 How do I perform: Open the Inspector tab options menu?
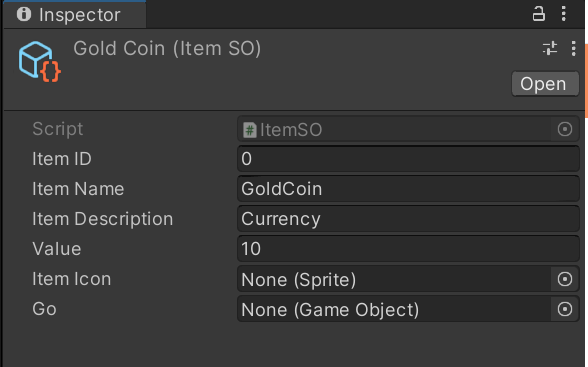tap(564, 14)
